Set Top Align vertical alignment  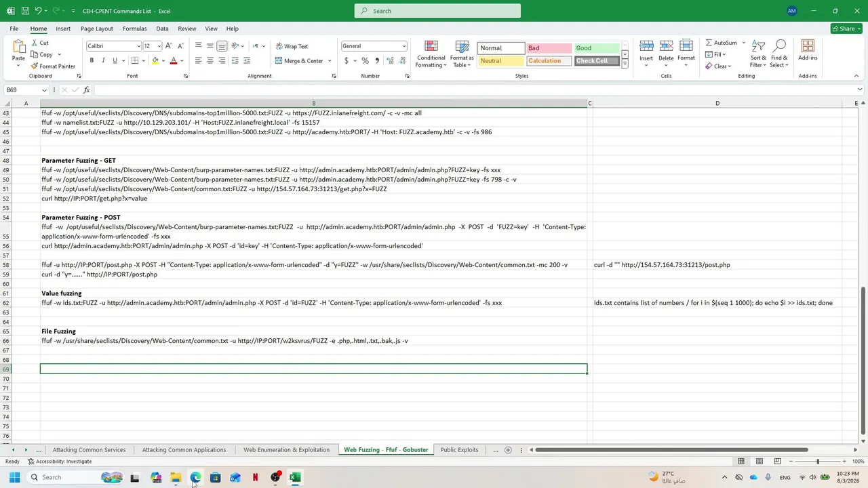[x=198, y=46]
